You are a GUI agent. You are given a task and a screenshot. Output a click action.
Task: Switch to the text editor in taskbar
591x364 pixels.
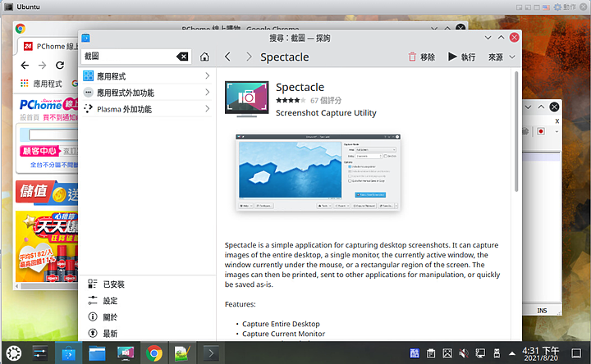tap(183, 353)
